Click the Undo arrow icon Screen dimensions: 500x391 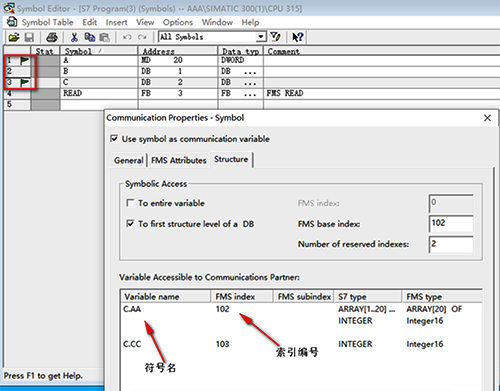click(127, 37)
